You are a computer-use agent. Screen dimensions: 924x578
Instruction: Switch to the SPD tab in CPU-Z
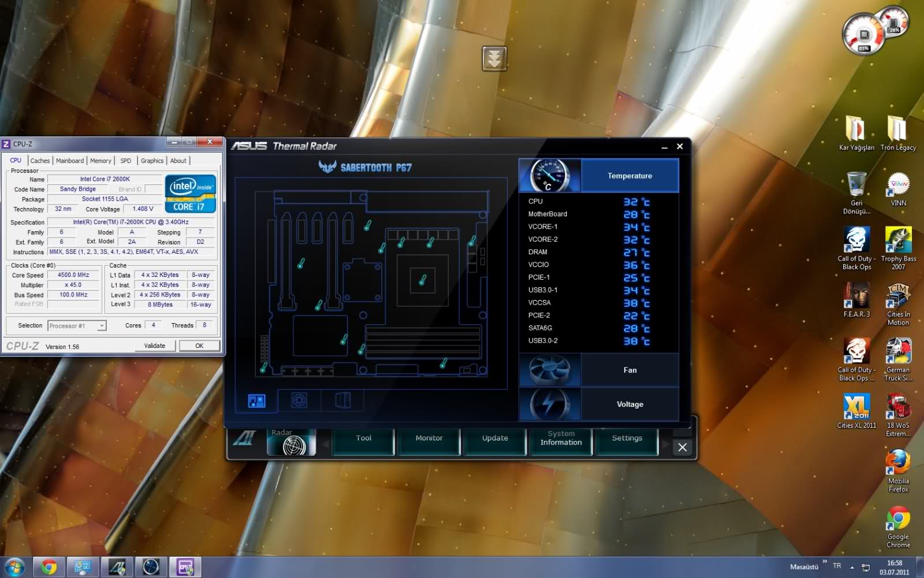coord(126,161)
